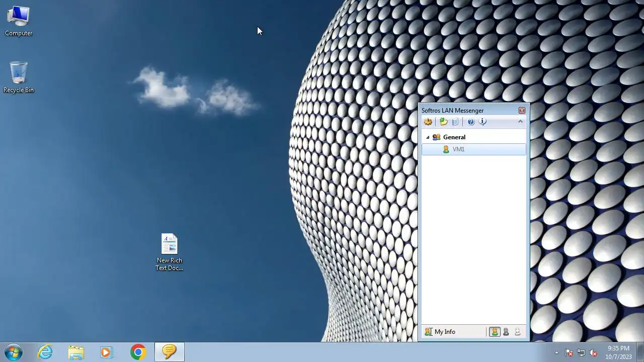Collapse the General group triangle

[x=428, y=137]
